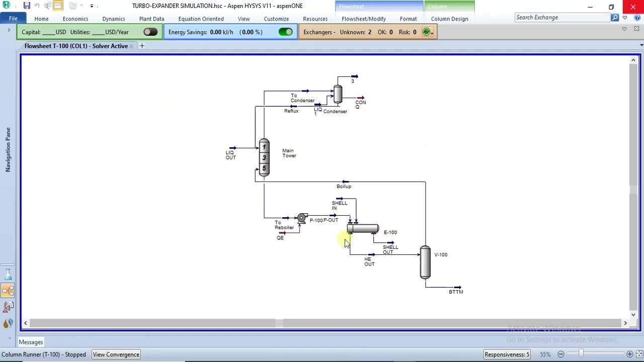
Task: Click in the Search Exchange input field
Action: [x=562, y=17]
